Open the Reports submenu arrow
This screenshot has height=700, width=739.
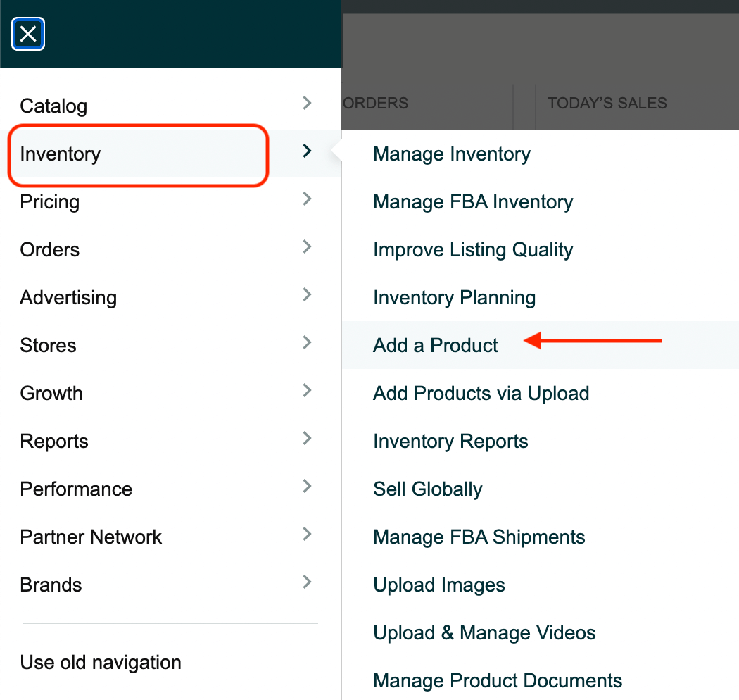coord(307,439)
